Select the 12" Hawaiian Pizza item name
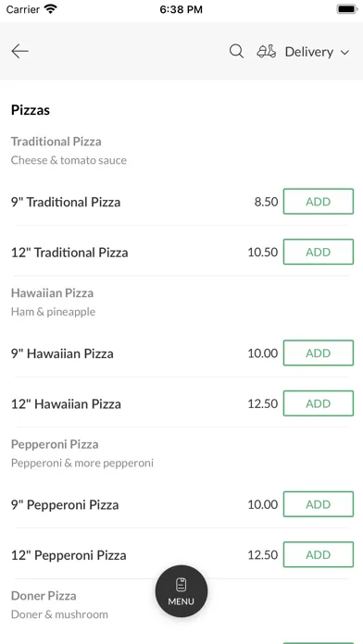This screenshot has width=363, height=644. pyautogui.click(x=66, y=404)
